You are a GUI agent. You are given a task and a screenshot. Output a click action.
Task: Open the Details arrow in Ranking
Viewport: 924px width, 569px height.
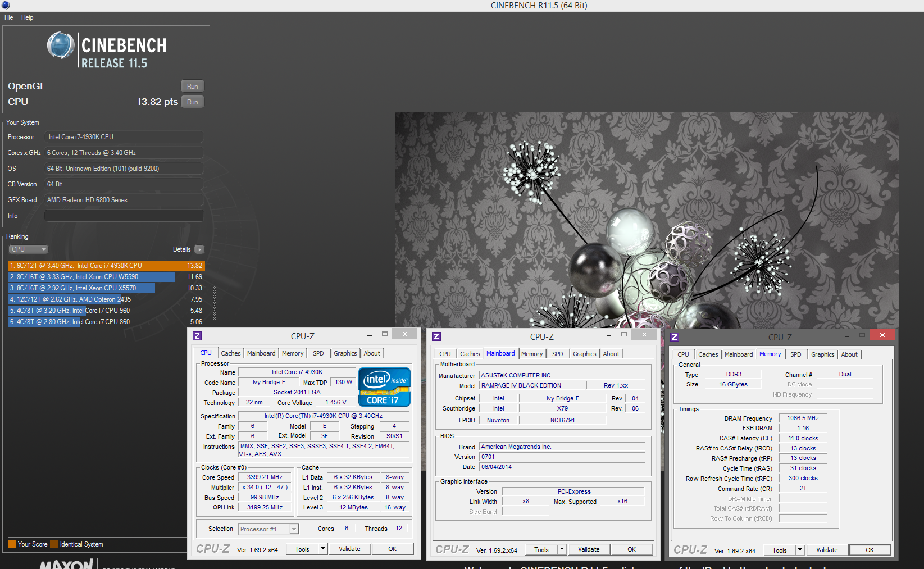[199, 249]
